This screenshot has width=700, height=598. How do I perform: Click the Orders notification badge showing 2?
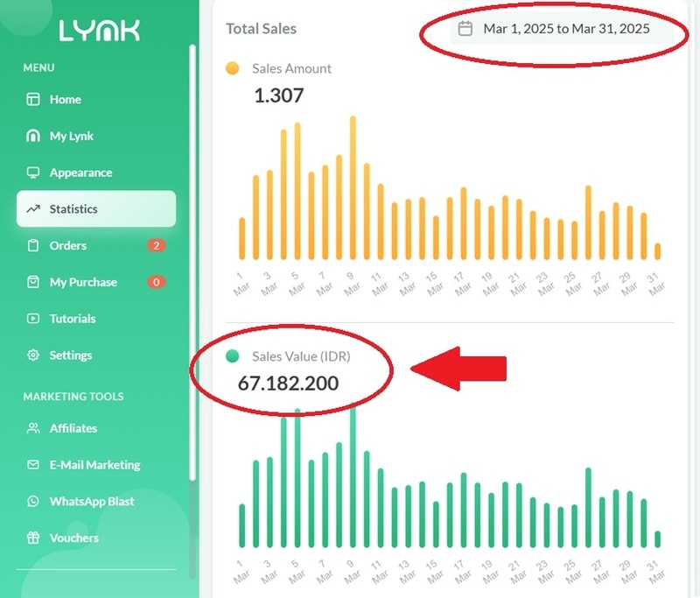pyautogui.click(x=157, y=246)
